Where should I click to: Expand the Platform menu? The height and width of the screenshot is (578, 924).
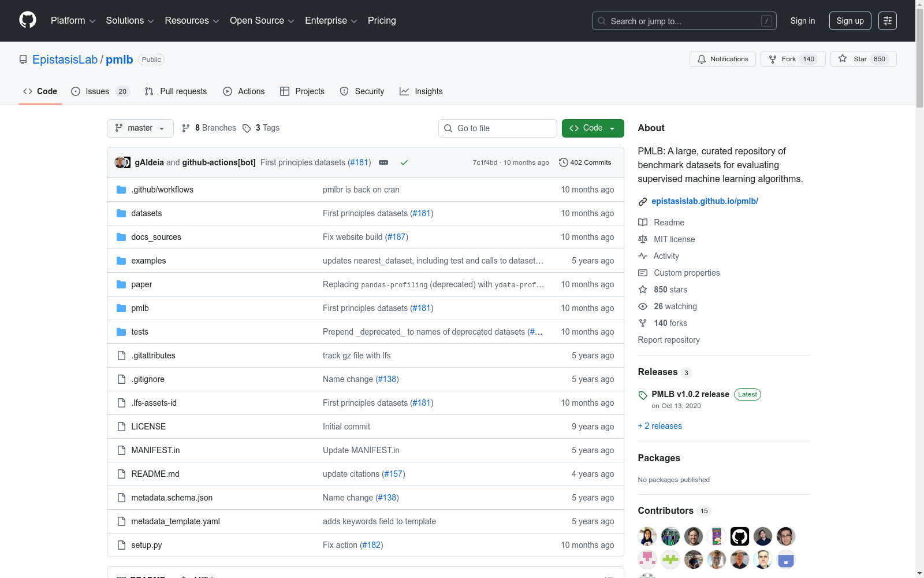click(73, 21)
